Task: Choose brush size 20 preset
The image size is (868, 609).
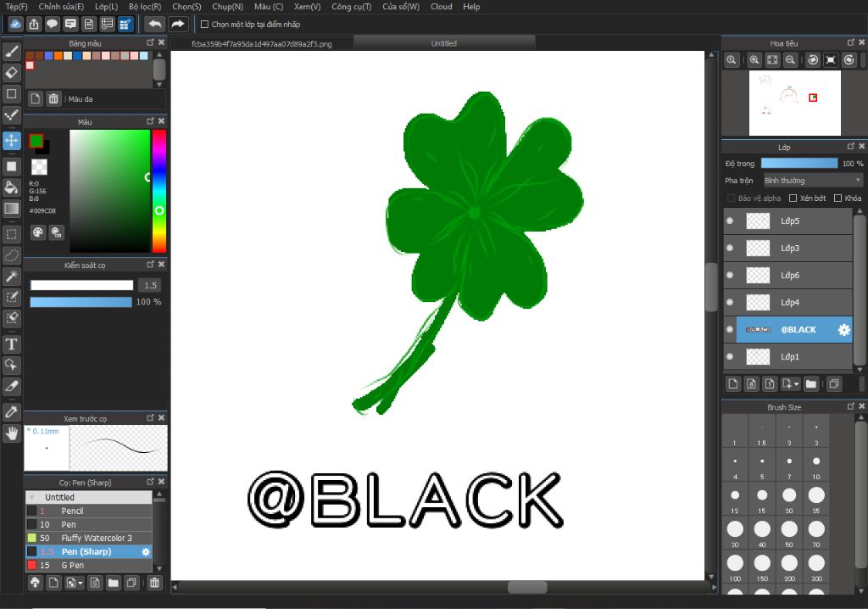Action: [x=789, y=499]
